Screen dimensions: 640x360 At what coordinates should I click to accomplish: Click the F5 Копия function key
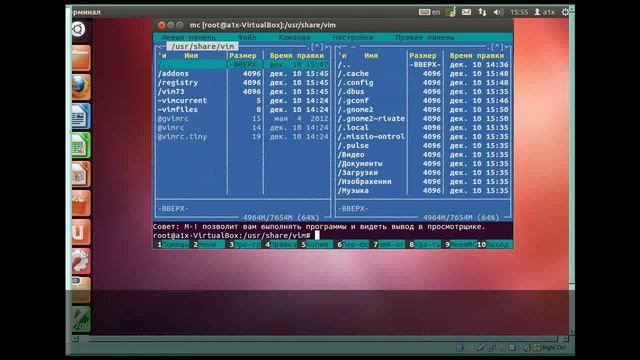[316, 244]
